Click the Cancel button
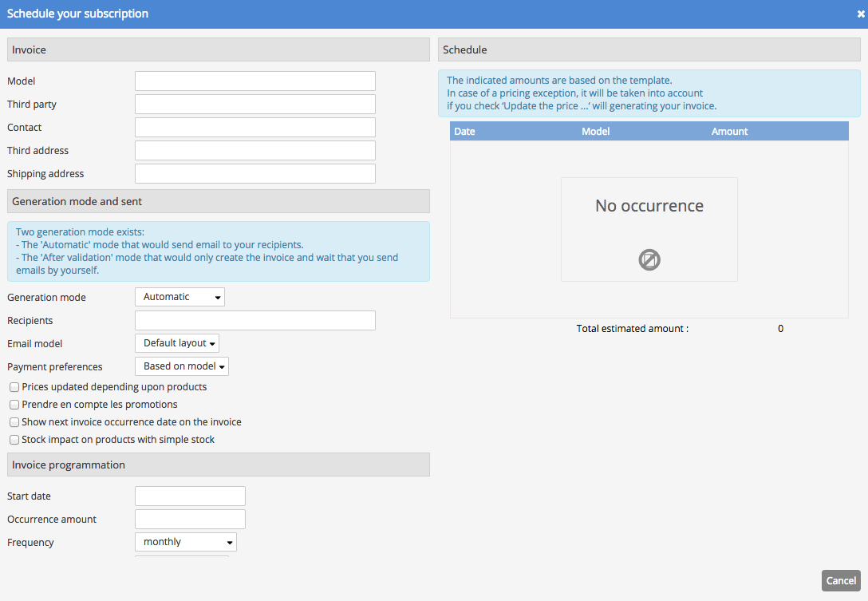 click(x=841, y=580)
